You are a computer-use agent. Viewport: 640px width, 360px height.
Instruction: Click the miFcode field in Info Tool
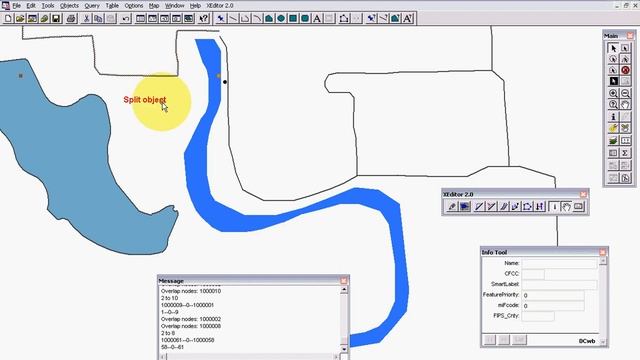[553, 305]
